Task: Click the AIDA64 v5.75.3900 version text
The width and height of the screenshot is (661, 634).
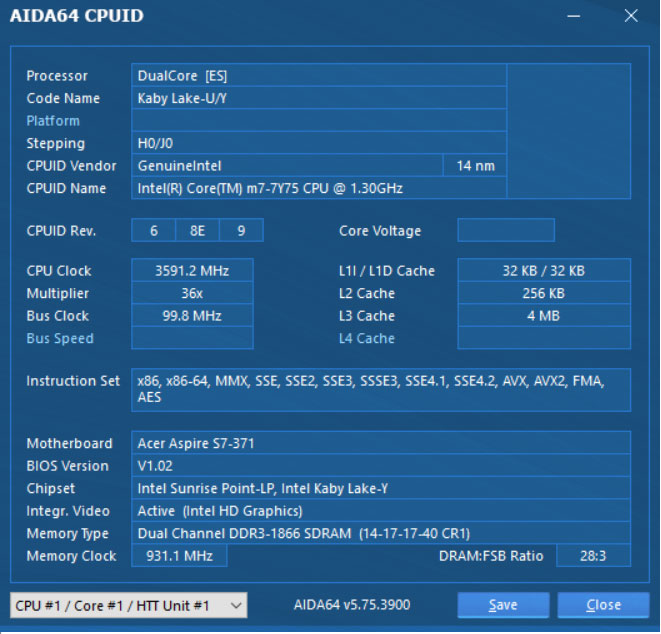Action: click(x=352, y=605)
